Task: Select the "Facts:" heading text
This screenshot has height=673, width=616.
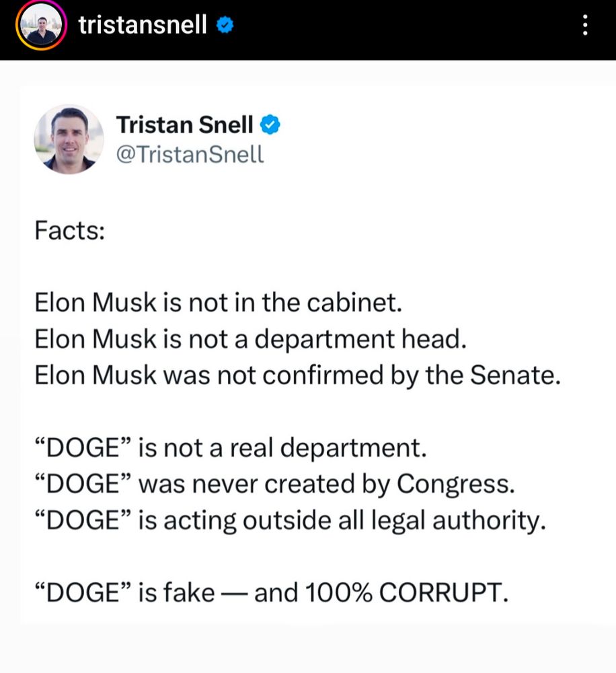Action: click(70, 230)
